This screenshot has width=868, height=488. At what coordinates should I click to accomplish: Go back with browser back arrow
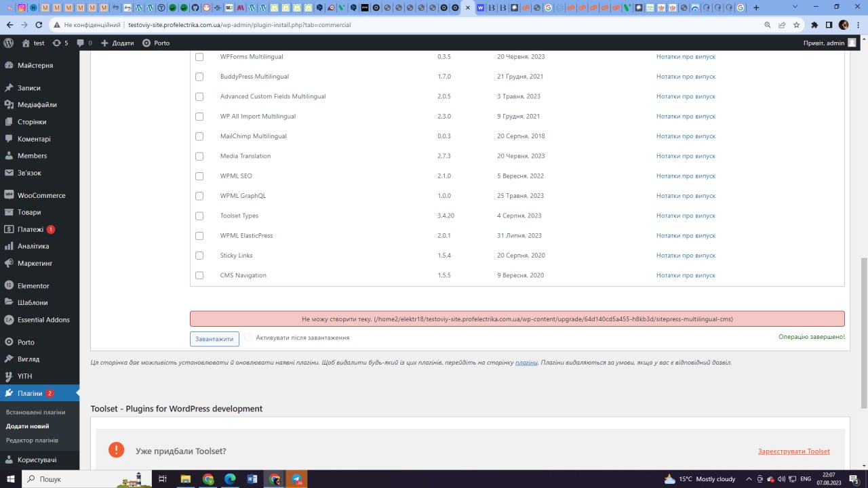(x=9, y=24)
